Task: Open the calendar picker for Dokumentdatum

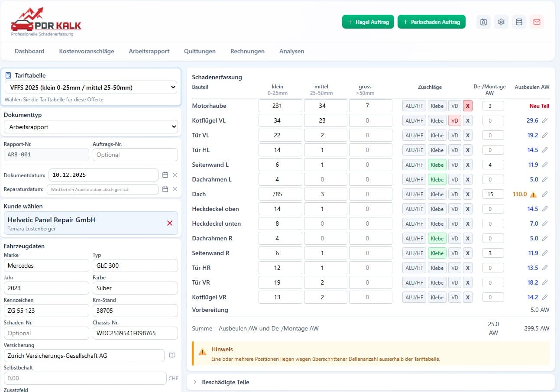Action: (165, 175)
